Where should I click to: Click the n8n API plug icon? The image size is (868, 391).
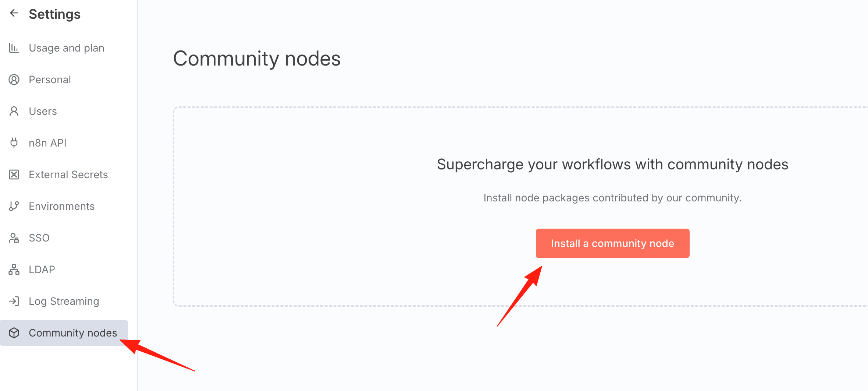[x=14, y=143]
